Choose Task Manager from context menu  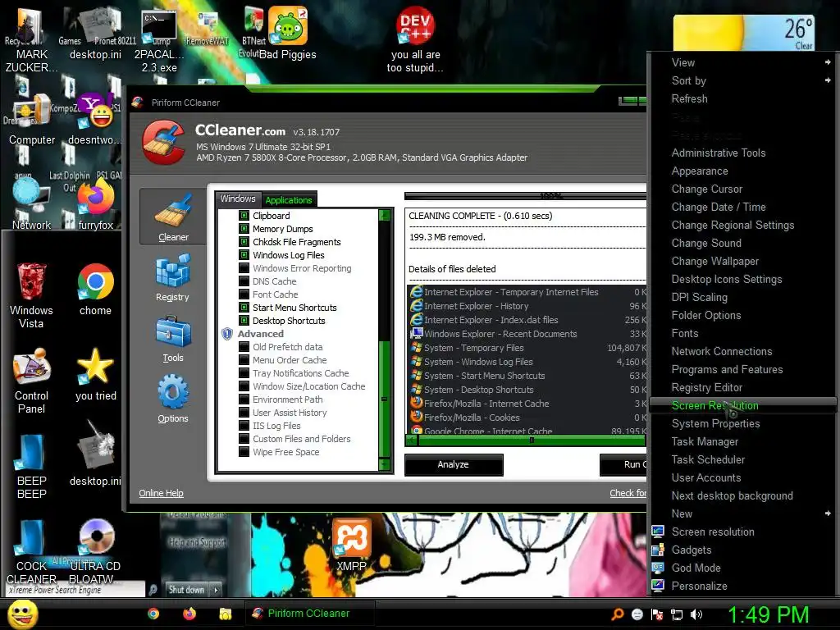[x=705, y=441]
